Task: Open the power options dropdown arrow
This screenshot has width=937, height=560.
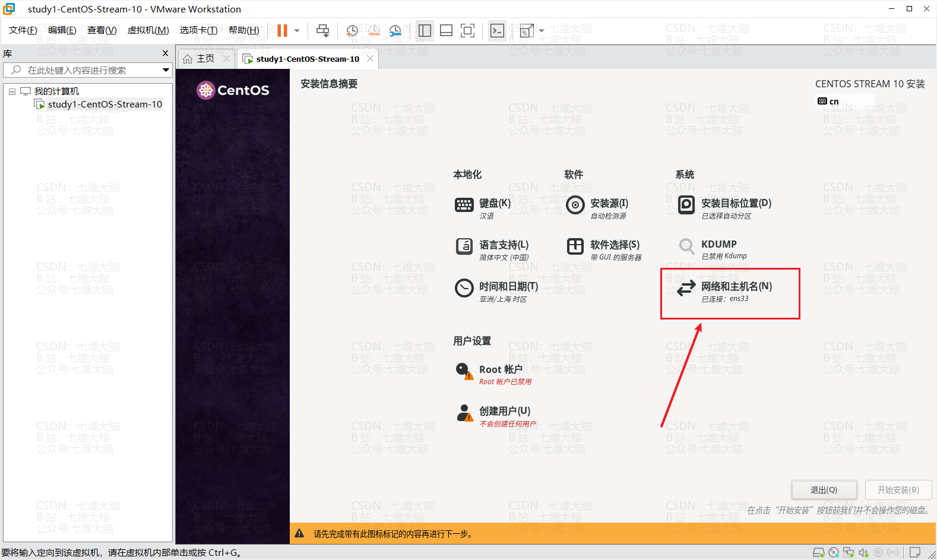Action: click(297, 31)
